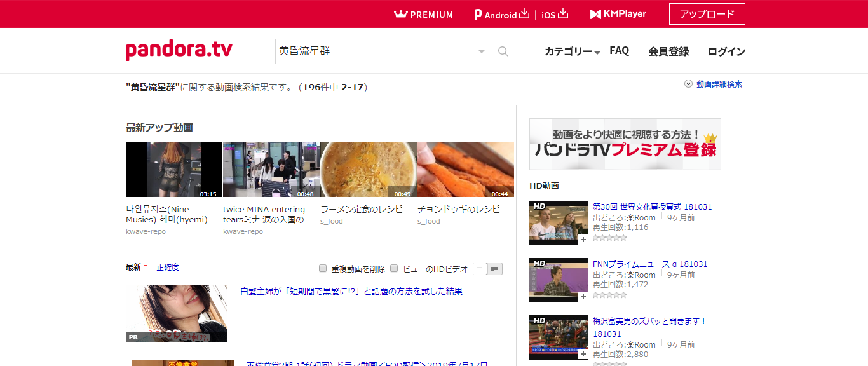Screen dimensions: 868x366
Task: Click the 最新アップ動画 heading
Action: [159, 128]
